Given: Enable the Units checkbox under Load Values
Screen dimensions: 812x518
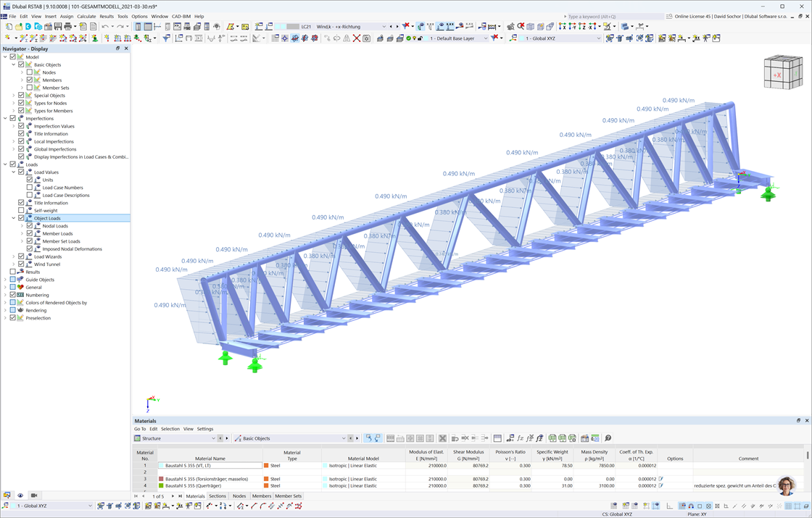Looking at the screenshot, I should tap(29, 180).
